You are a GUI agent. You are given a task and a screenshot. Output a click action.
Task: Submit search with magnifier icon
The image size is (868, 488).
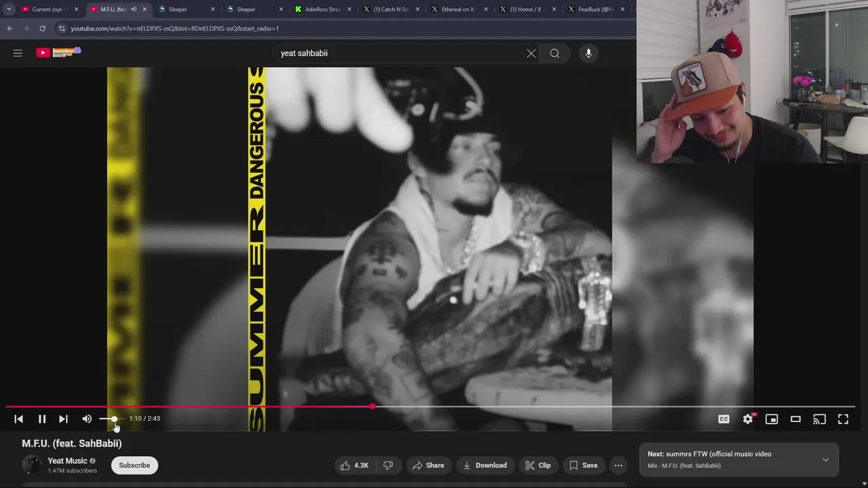coord(555,54)
